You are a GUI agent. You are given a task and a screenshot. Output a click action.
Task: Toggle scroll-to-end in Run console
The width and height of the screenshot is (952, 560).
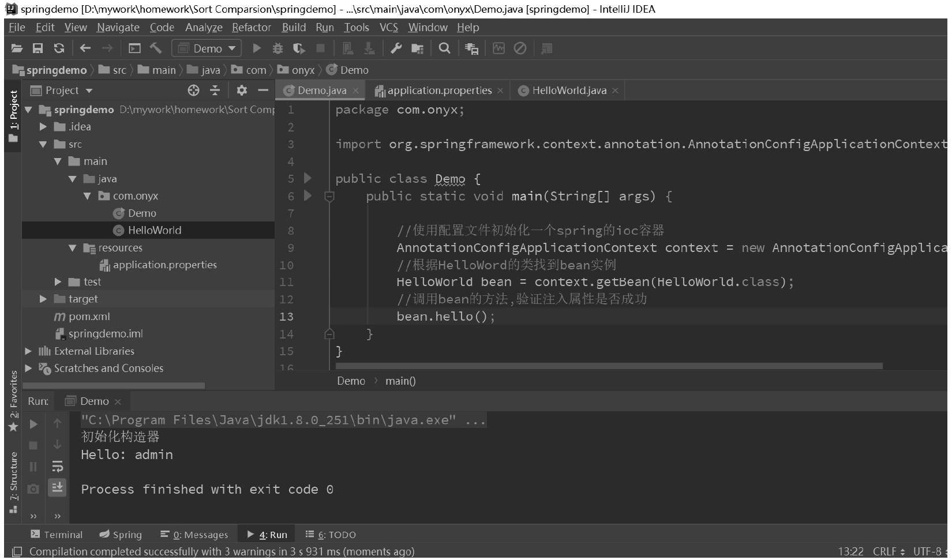[x=57, y=488]
